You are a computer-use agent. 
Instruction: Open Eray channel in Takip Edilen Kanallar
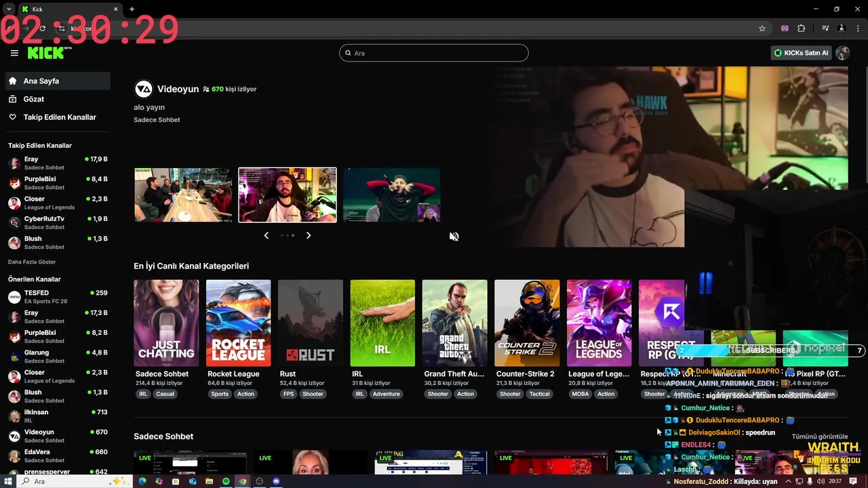coord(57,163)
